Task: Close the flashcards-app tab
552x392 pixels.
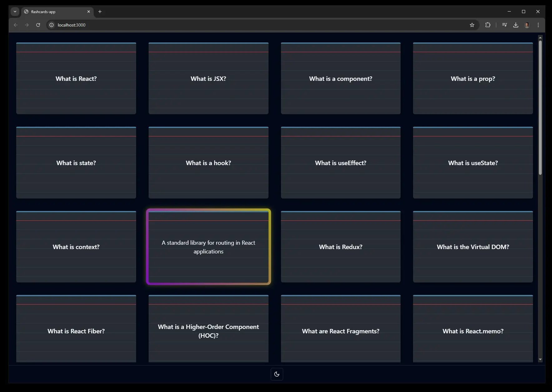Action: pyautogui.click(x=89, y=12)
